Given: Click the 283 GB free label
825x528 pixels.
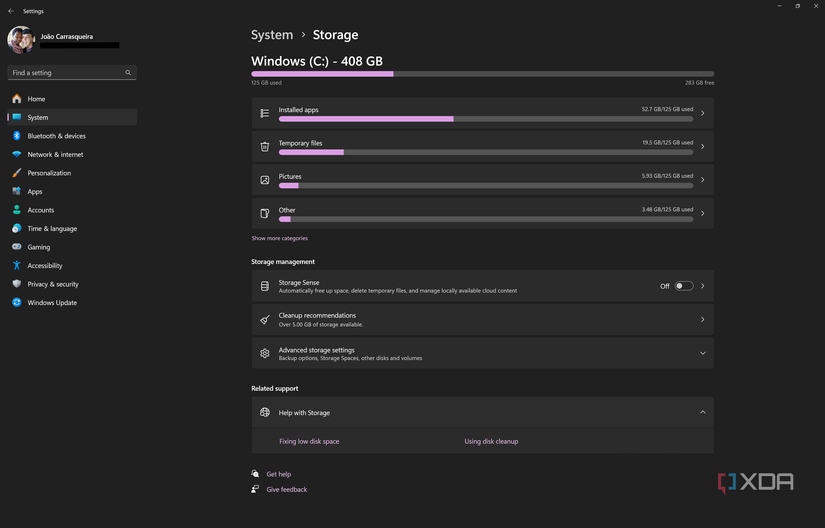Looking at the screenshot, I should (699, 83).
